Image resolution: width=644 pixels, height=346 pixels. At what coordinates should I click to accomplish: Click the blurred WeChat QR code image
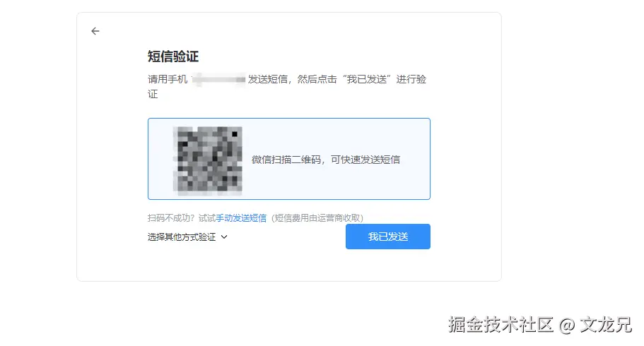point(208,160)
